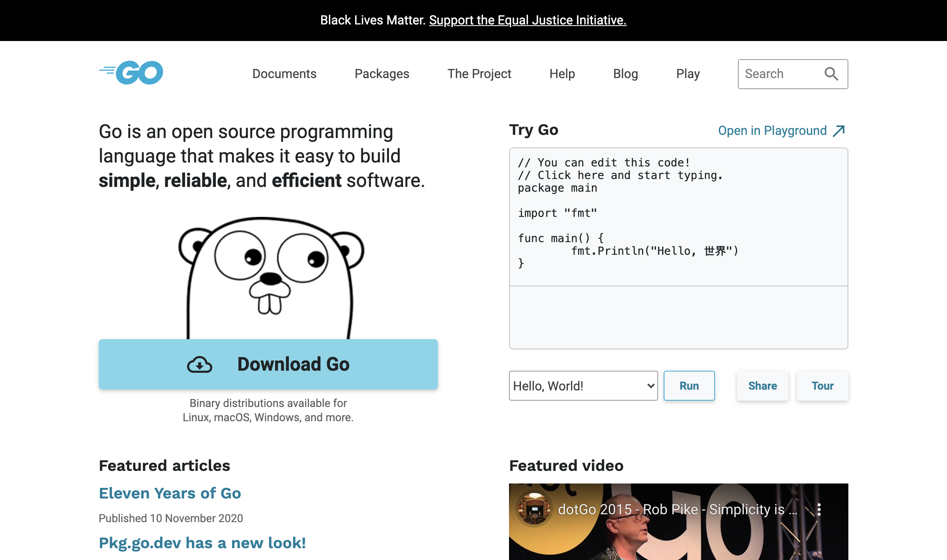The image size is (947, 560).
Task: Click the dotGo channel avatar on video
Action: [534, 510]
